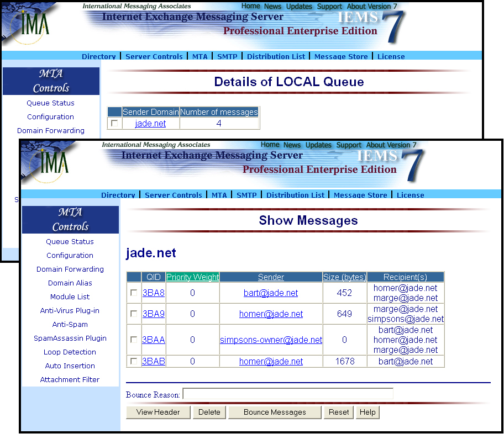Click the Delete button
This screenshot has height=434, width=504.
(209, 412)
